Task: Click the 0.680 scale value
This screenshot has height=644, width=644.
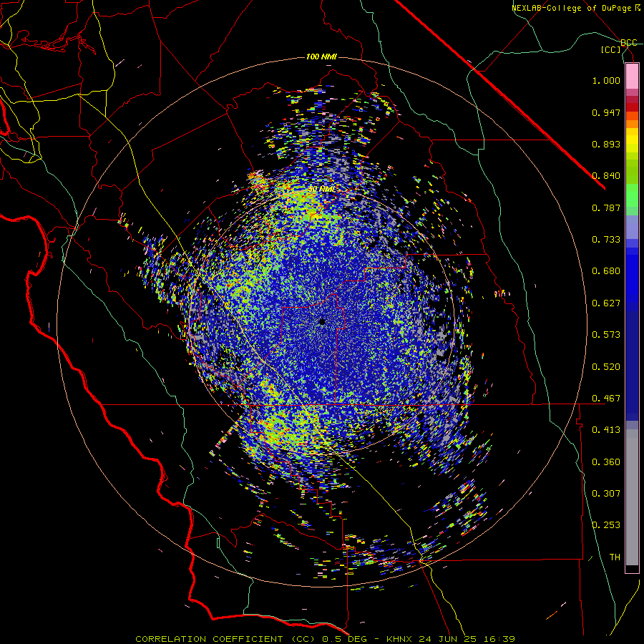Action: click(x=606, y=271)
